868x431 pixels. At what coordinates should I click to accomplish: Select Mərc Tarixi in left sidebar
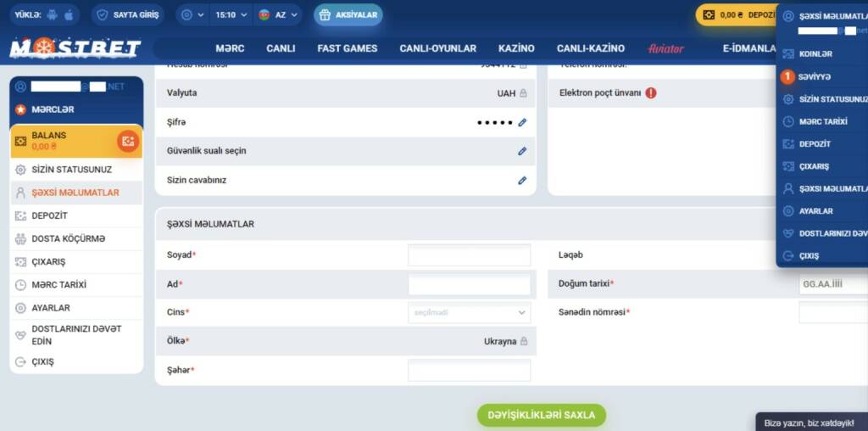click(x=58, y=285)
